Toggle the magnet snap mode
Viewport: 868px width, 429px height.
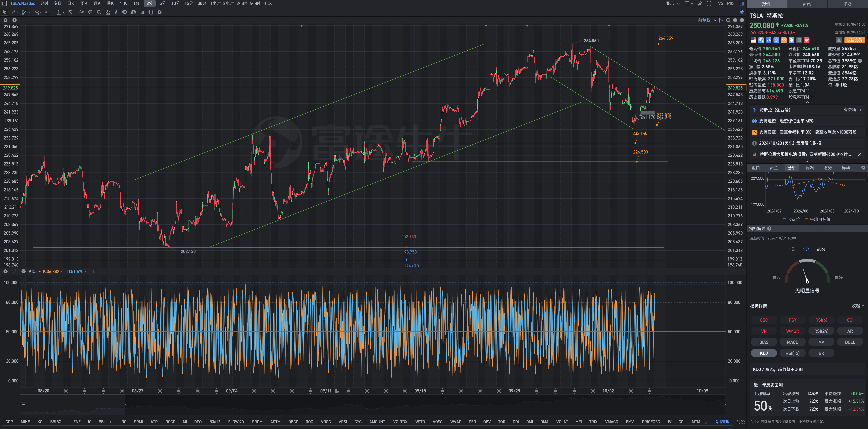[x=133, y=12]
